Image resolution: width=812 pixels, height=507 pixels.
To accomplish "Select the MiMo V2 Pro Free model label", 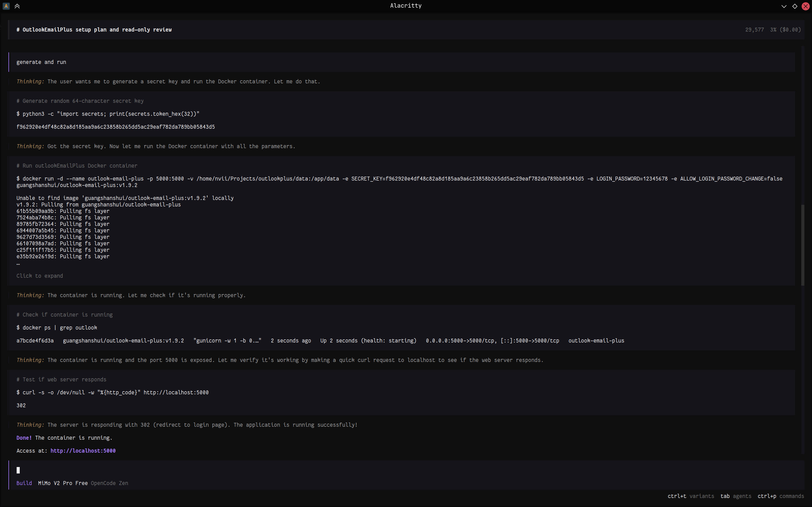I will (63, 483).
